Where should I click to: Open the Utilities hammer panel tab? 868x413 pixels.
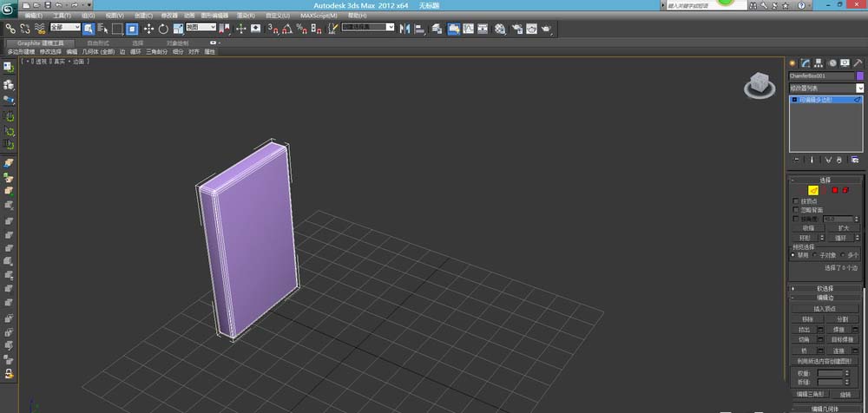coord(858,63)
